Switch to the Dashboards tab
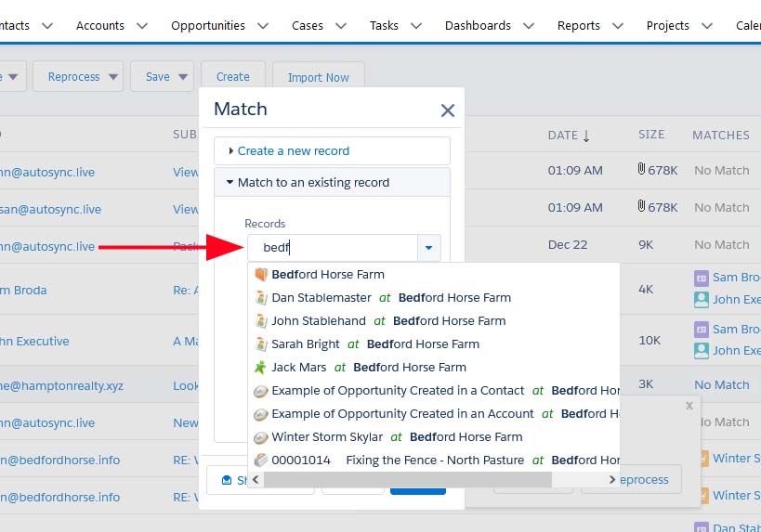Screen dimensions: 761x532 pos(478,26)
